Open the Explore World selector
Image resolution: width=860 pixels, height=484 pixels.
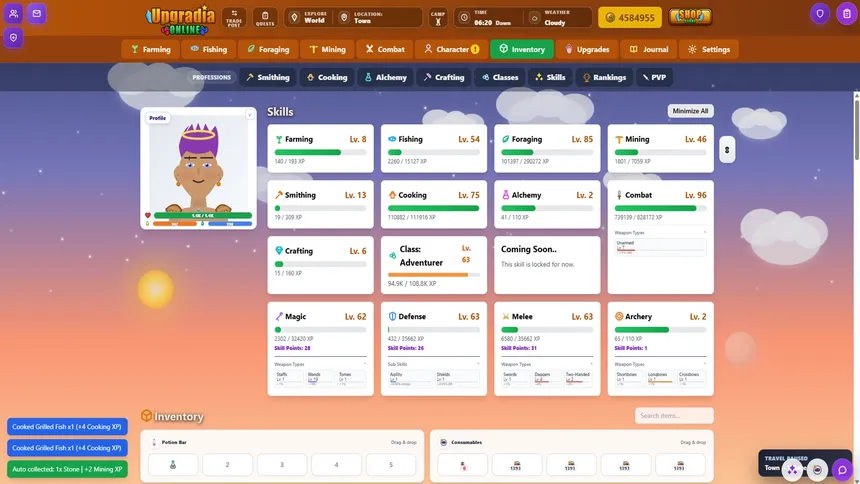310,18
